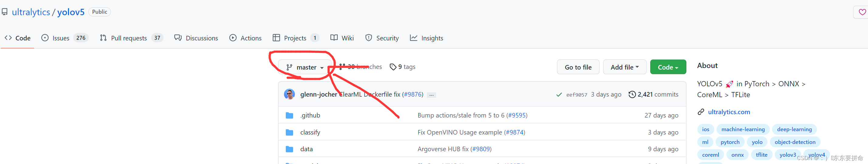Open 'Bump actions/stale from 5 to 6' commit
The height and width of the screenshot is (164, 868).
(x=461, y=115)
